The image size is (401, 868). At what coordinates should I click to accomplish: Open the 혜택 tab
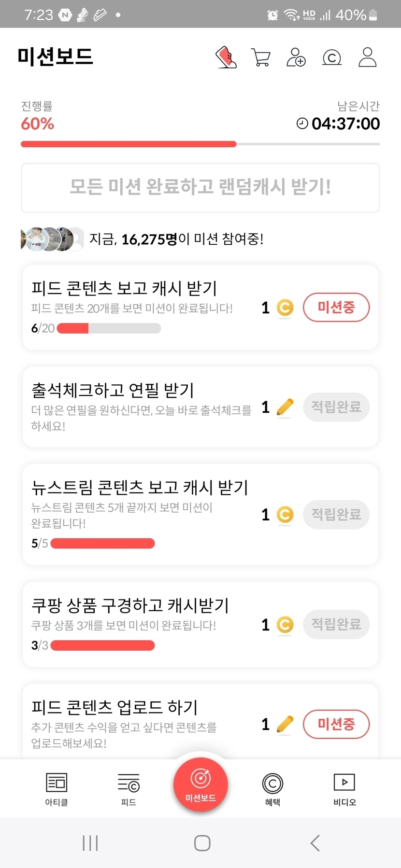point(272,789)
